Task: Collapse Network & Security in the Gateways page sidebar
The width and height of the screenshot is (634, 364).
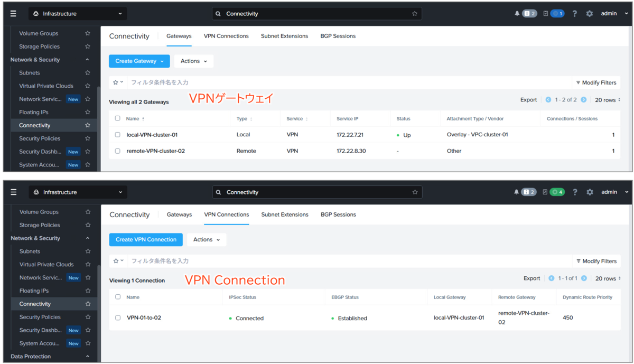Action: pos(87,60)
